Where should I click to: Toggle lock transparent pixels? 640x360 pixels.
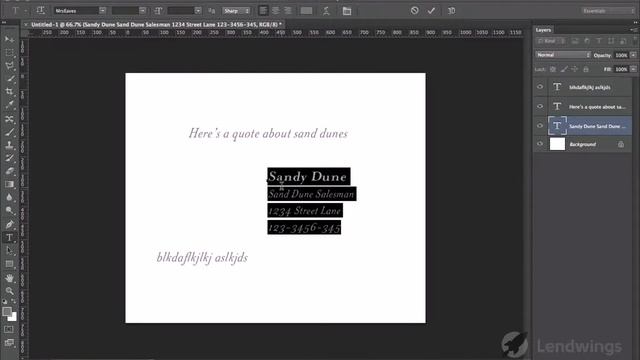pyautogui.click(x=553, y=69)
